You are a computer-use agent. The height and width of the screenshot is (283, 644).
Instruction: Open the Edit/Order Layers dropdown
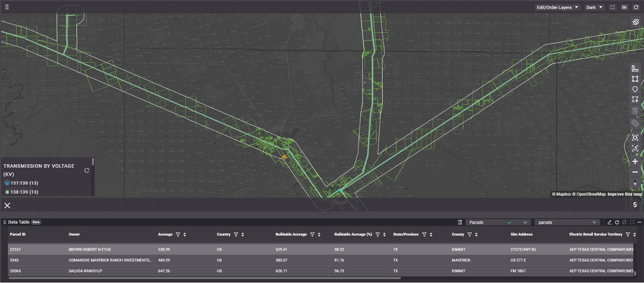click(x=557, y=8)
